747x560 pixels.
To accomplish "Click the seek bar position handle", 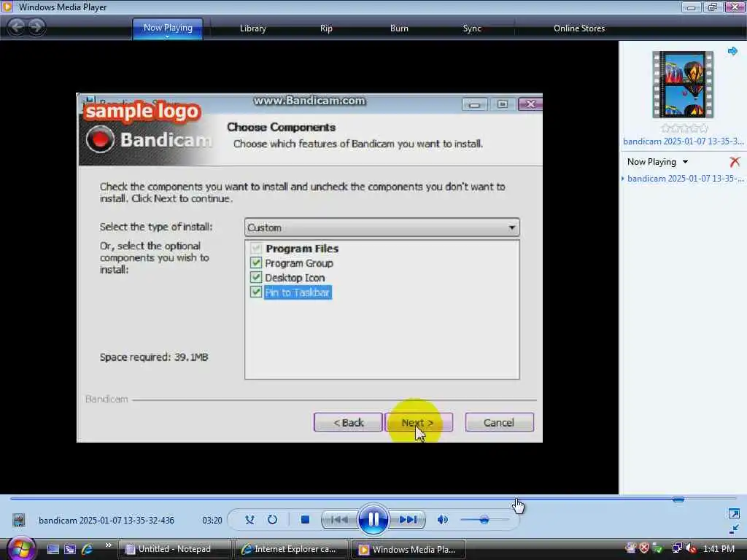I will click(678, 499).
